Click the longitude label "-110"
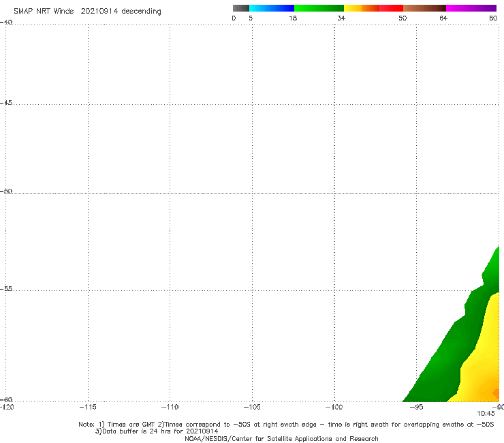The image size is (504, 443). [170, 407]
